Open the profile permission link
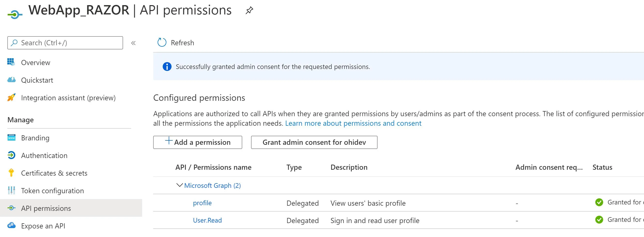The height and width of the screenshot is (237, 644). [x=202, y=203]
